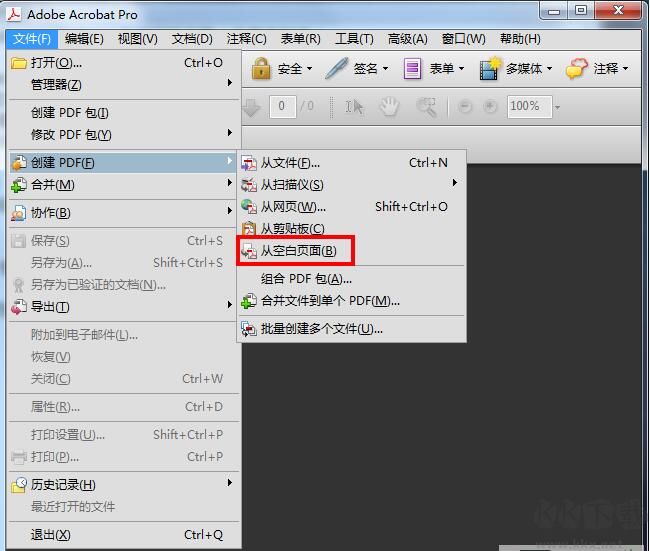650x551 pixels.
Task: Click the clipboard icon beside 从剪贴板
Action: point(249,228)
